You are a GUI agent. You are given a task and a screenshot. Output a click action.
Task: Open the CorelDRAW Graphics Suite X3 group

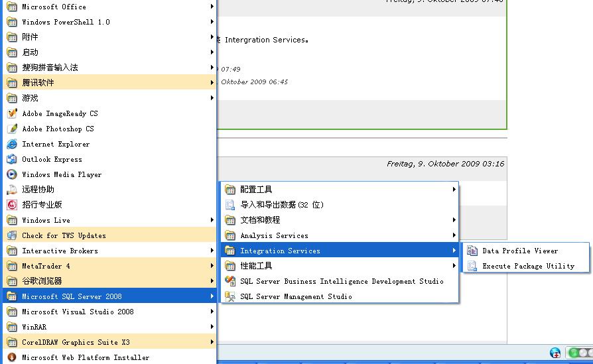[76, 342]
